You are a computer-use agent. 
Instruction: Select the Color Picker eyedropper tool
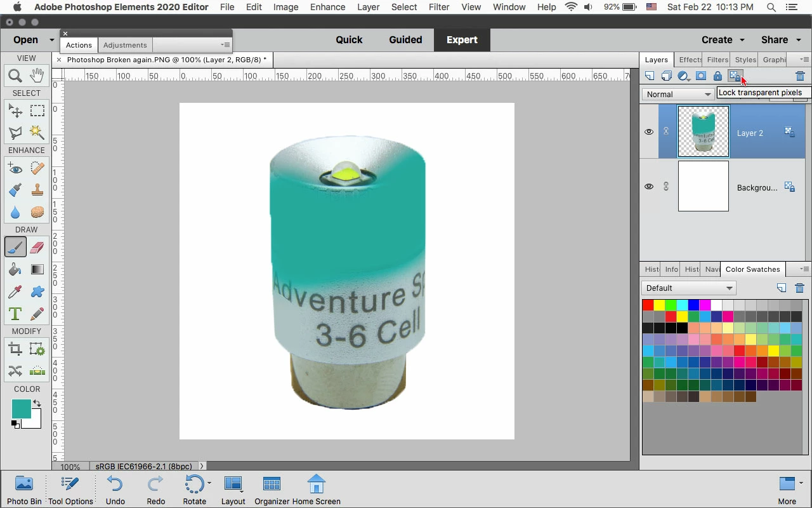(15, 291)
